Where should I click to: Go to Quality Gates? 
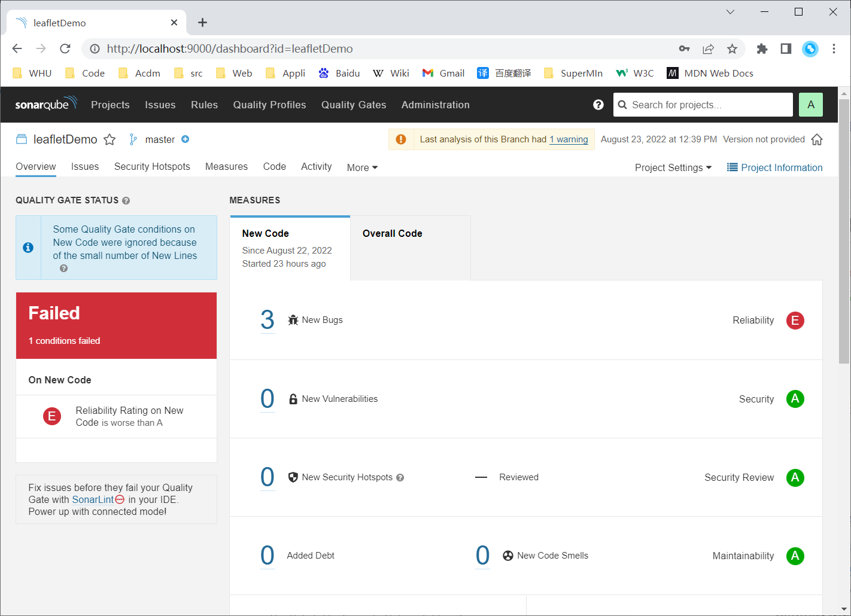[x=354, y=105]
